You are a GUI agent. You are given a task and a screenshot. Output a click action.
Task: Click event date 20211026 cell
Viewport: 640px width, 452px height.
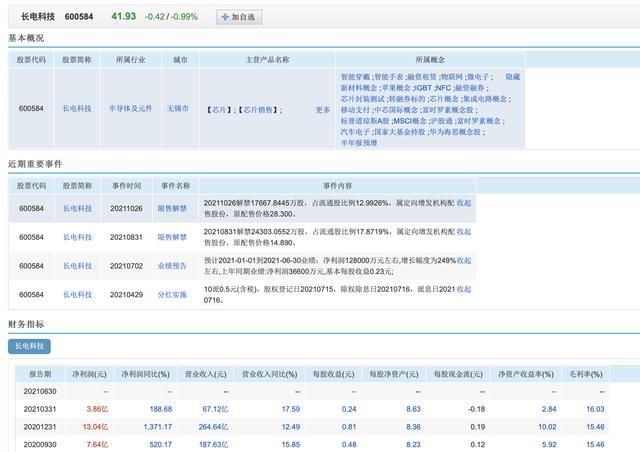(127, 208)
